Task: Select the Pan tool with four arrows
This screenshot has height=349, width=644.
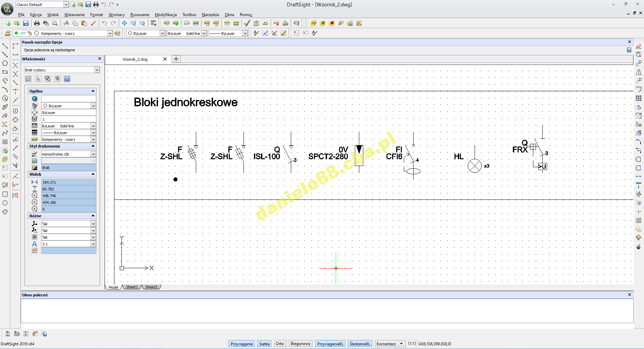Action: pyautogui.click(x=124, y=23)
